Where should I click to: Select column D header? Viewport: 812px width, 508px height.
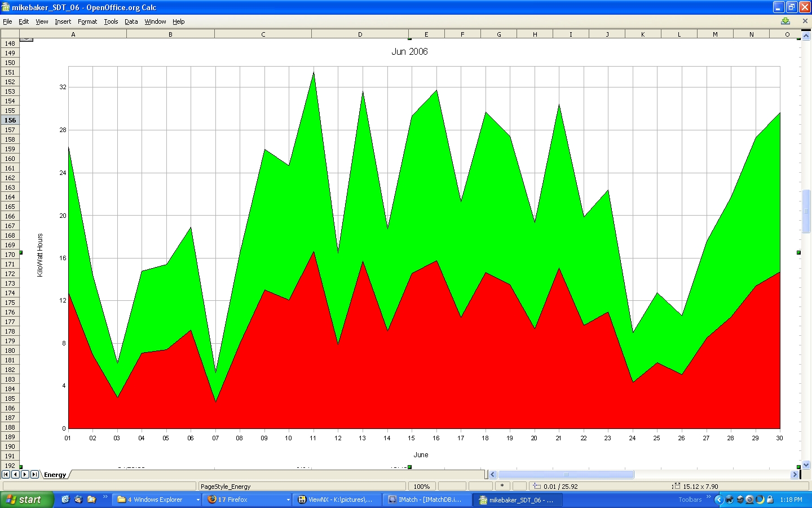coord(360,34)
